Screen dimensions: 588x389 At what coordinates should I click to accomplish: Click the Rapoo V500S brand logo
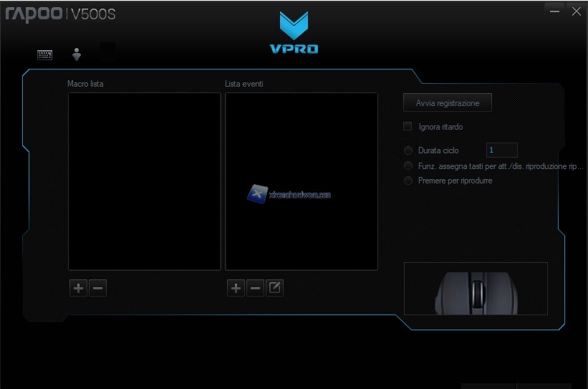click(x=60, y=14)
